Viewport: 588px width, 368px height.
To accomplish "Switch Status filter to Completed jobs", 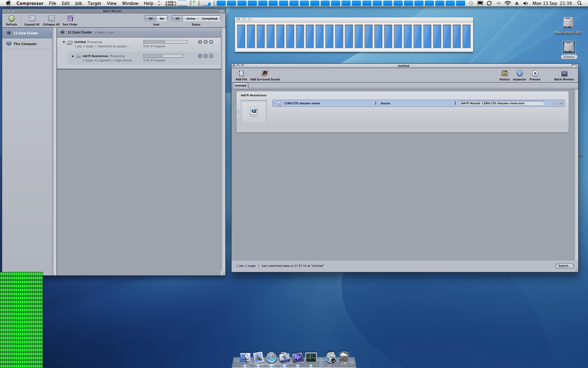I will [x=209, y=18].
